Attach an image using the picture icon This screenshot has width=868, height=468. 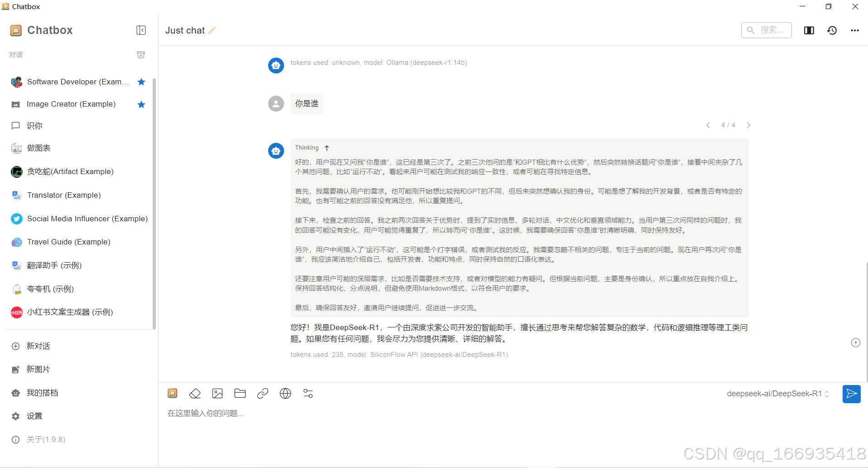(217, 393)
